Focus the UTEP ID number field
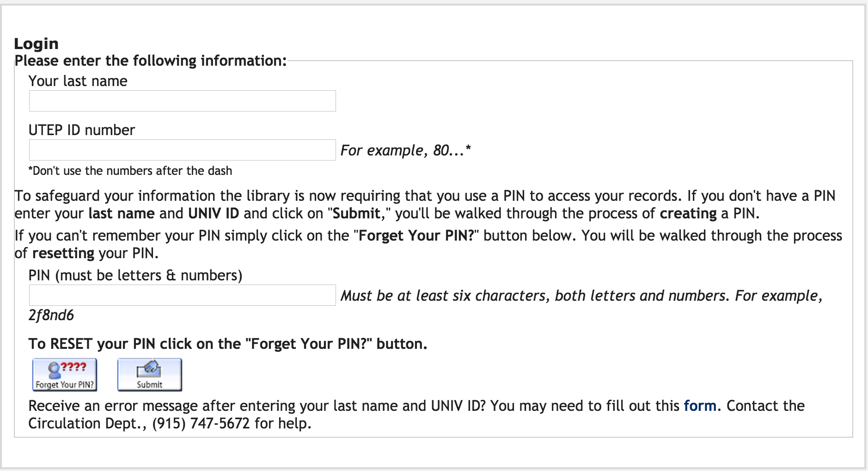The height and width of the screenshot is (471, 868). pyautogui.click(x=183, y=150)
